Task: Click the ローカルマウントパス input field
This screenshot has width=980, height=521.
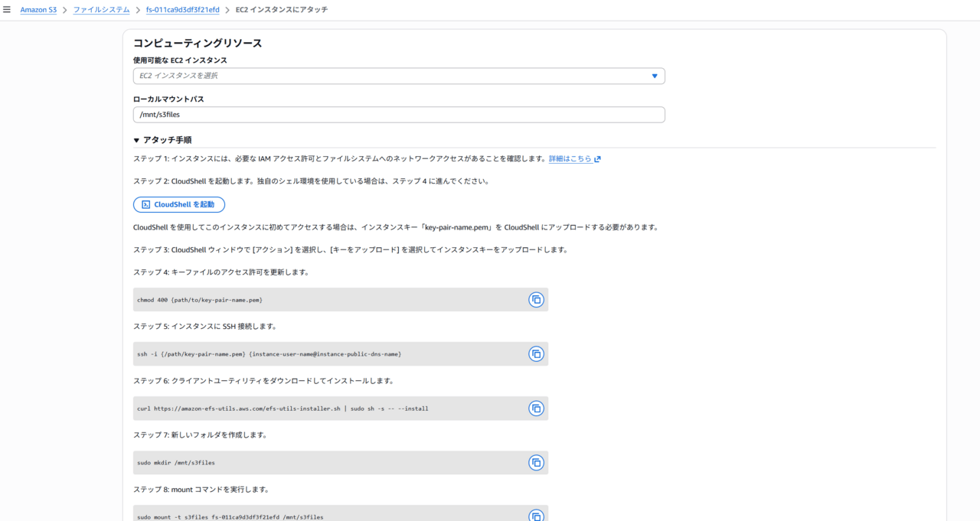Action: click(398, 115)
